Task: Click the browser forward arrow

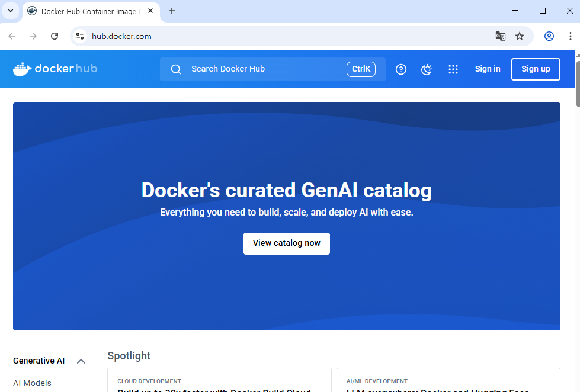Action: pos(33,36)
